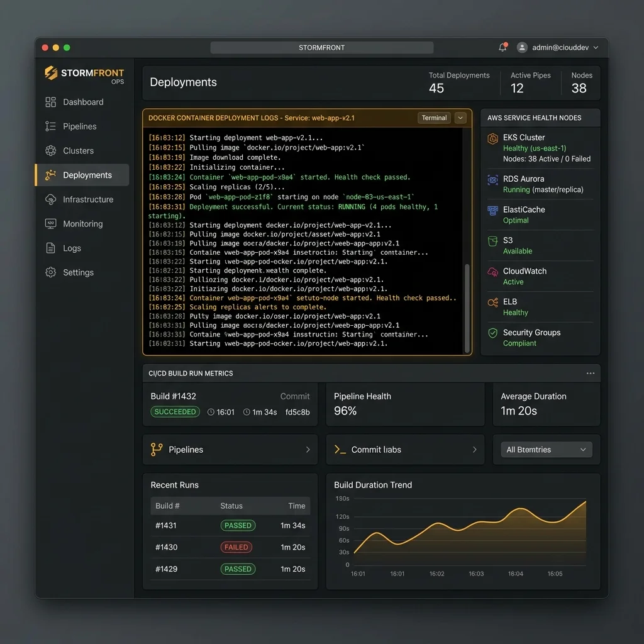Click the RDS Aurora service icon

pos(493,180)
